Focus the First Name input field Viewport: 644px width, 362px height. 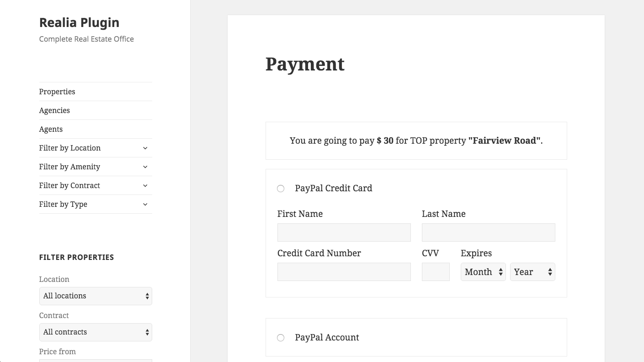[344, 232]
